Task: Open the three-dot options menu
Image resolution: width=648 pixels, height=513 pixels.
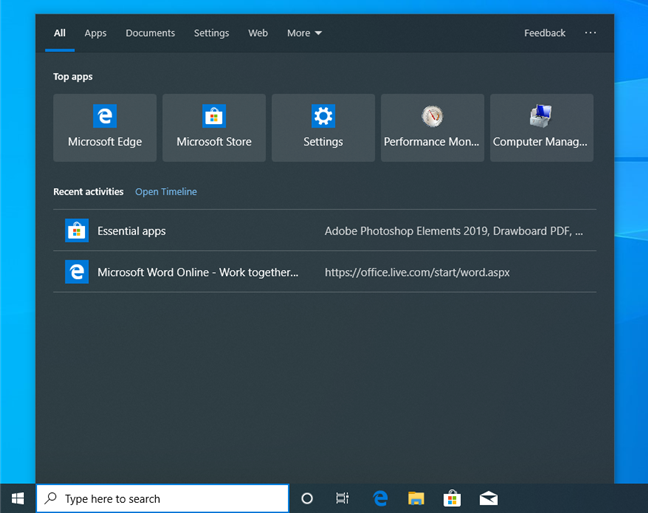Action: tap(590, 33)
